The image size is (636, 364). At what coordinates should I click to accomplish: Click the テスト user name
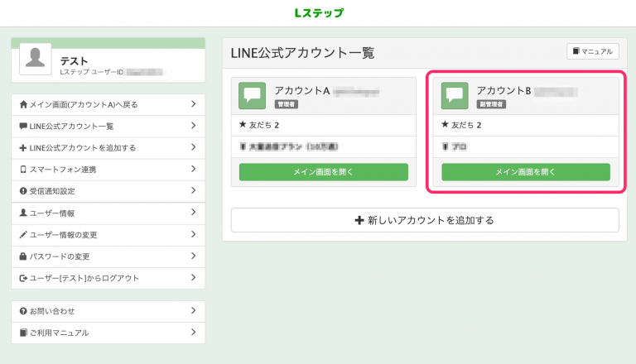74,60
